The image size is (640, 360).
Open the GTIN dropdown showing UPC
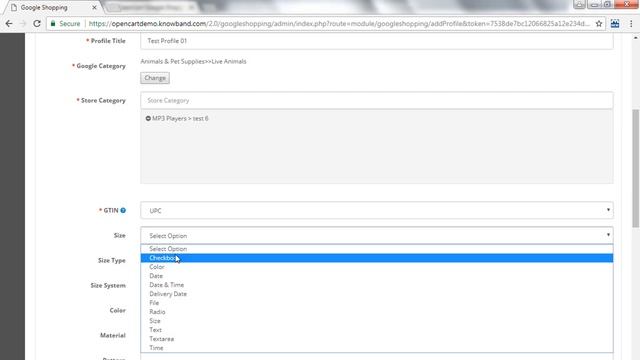[x=377, y=211]
